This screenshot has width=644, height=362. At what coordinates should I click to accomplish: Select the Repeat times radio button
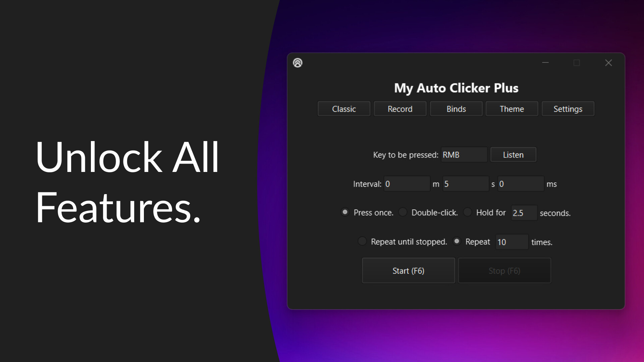click(x=457, y=241)
